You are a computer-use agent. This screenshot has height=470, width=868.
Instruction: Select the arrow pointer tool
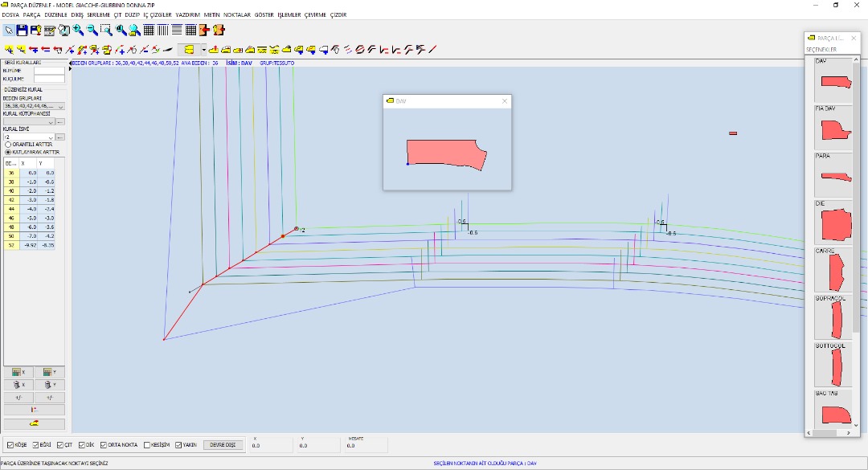click(9, 31)
